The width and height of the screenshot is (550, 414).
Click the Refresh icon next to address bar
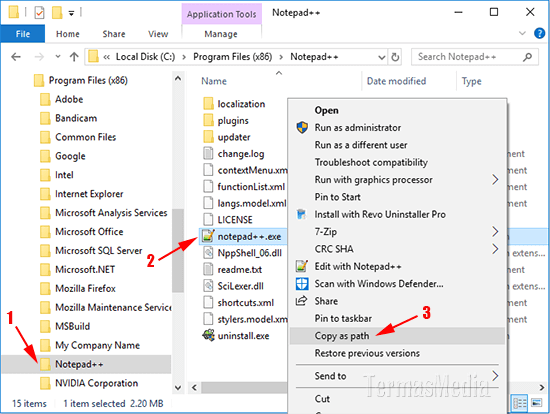(395, 57)
